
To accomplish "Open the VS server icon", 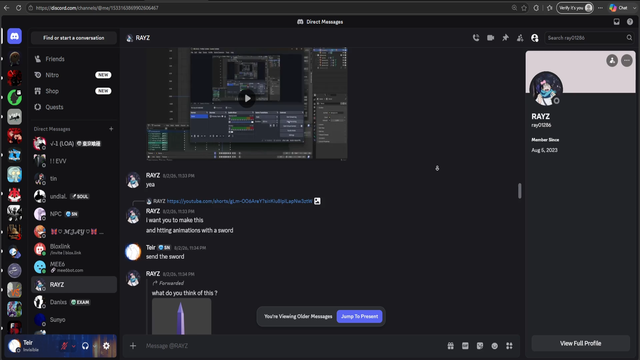I will click(x=14, y=290).
